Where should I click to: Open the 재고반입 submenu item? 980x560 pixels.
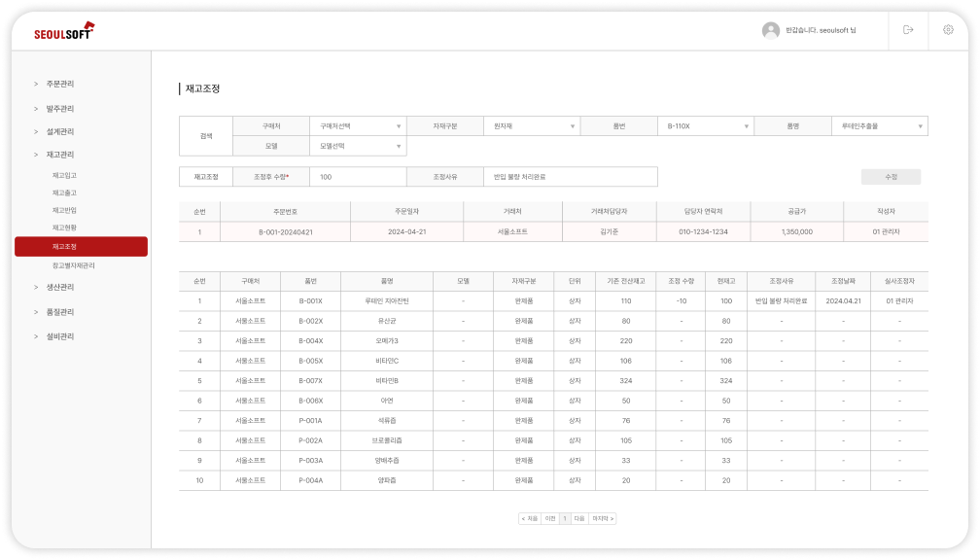point(64,211)
